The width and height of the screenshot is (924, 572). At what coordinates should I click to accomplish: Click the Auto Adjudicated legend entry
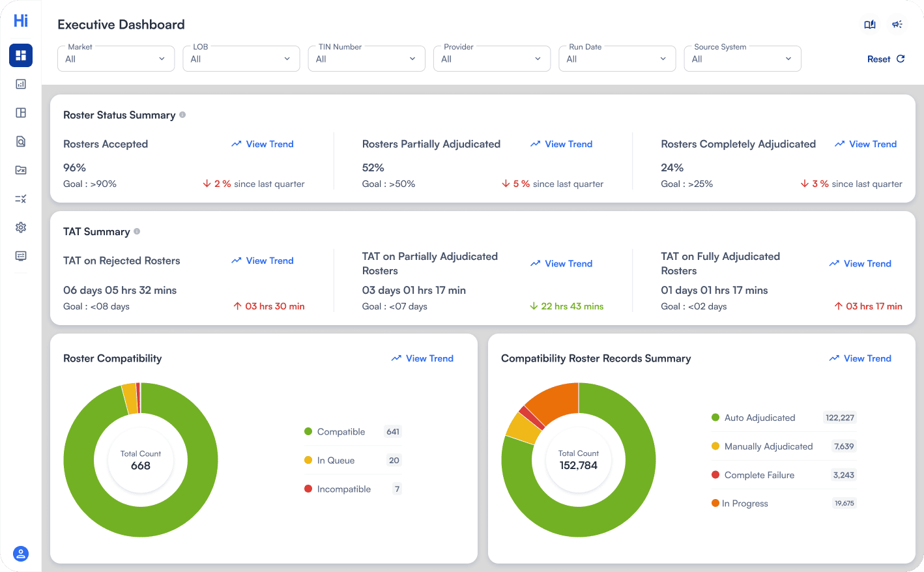(x=759, y=418)
